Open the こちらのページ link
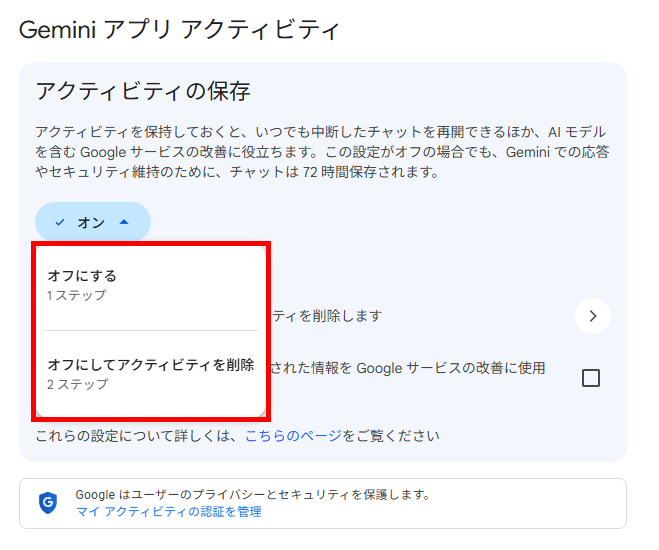Viewport: 659px width, 550px height. [x=293, y=436]
